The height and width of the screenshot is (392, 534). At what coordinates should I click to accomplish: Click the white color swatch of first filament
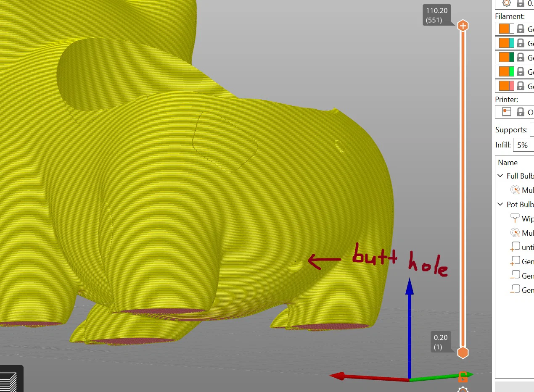point(512,29)
